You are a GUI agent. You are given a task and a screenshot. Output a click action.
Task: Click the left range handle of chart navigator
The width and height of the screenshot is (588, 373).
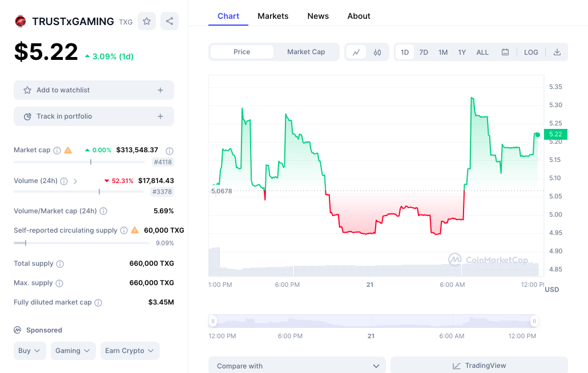coord(212,321)
